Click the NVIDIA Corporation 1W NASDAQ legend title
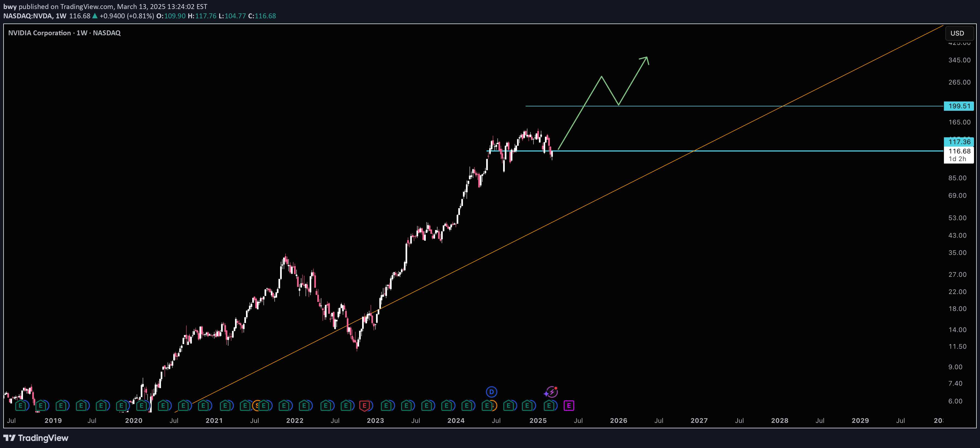 point(64,33)
